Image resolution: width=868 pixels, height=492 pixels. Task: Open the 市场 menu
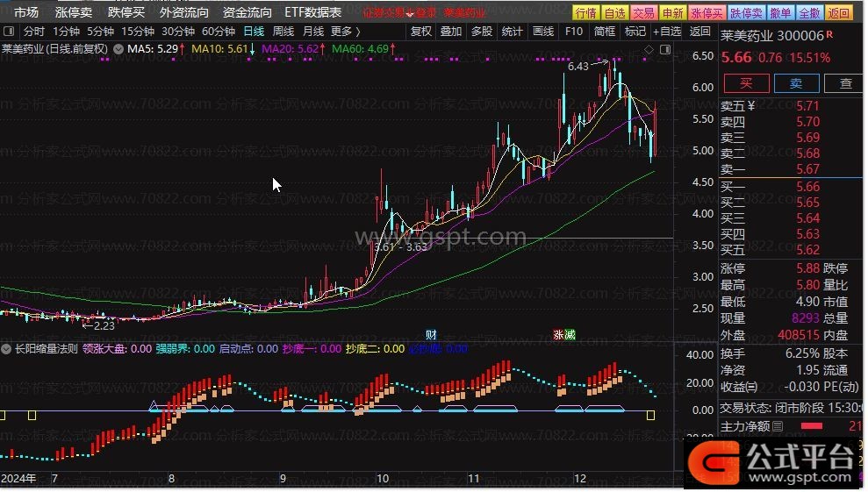pos(26,12)
